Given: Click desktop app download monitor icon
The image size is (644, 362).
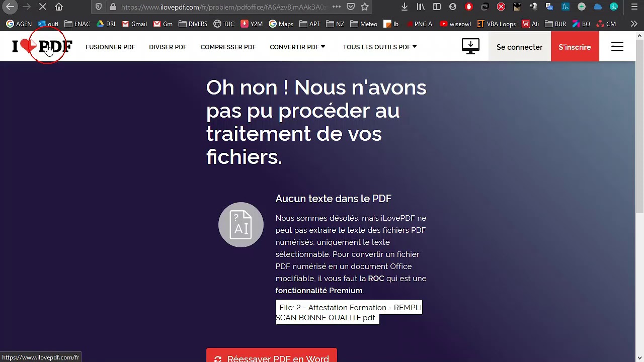Looking at the screenshot, I should point(470,46).
